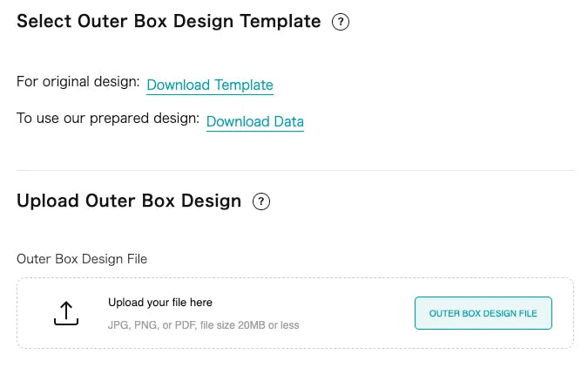The width and height of the screenshot is (588, 382).
Task: Show tooltip for the upload section question mark
Action: pyautogui.click(x=261, y=201)
